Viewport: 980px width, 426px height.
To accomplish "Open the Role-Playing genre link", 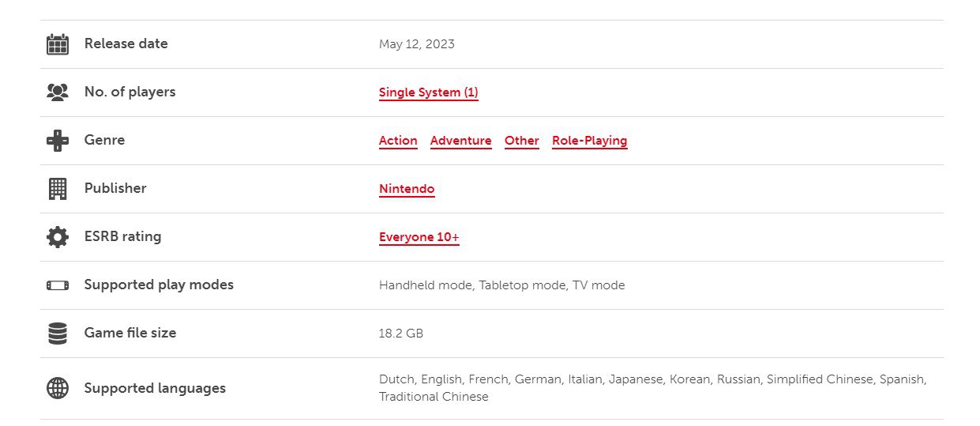I will [589, 141].
